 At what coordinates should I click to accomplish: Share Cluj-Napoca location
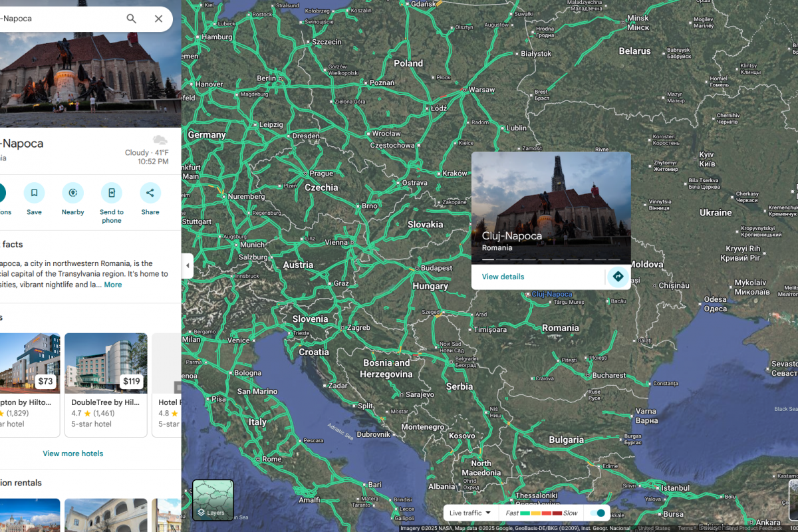pos(150,193)
